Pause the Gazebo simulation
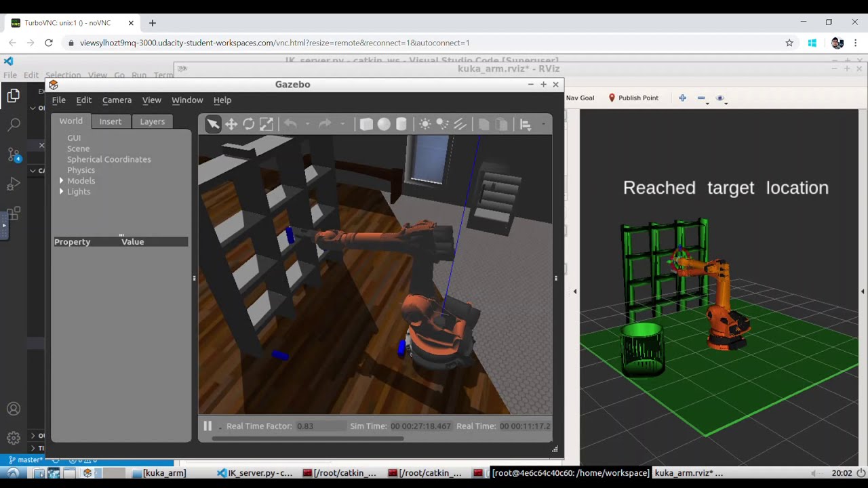868x488 pixels. click(x=208, y=426)
